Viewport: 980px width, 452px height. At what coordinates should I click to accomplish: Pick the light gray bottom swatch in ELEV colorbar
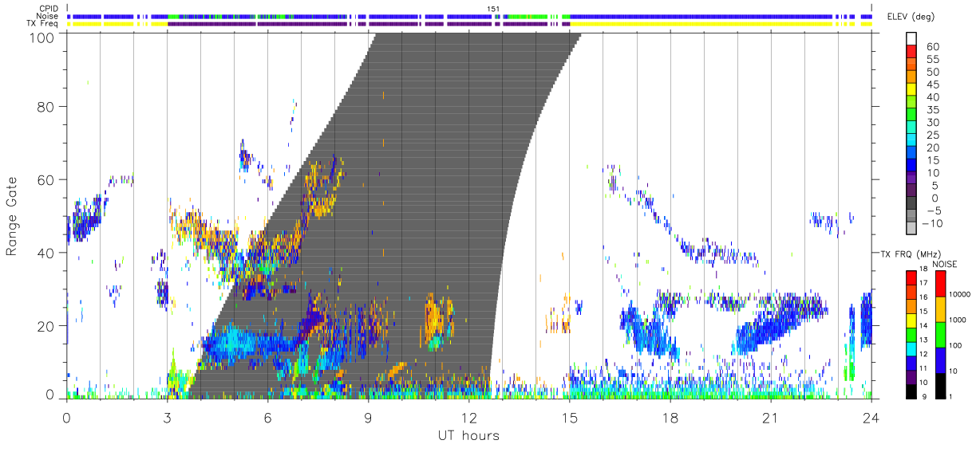[x=911, y=230]
